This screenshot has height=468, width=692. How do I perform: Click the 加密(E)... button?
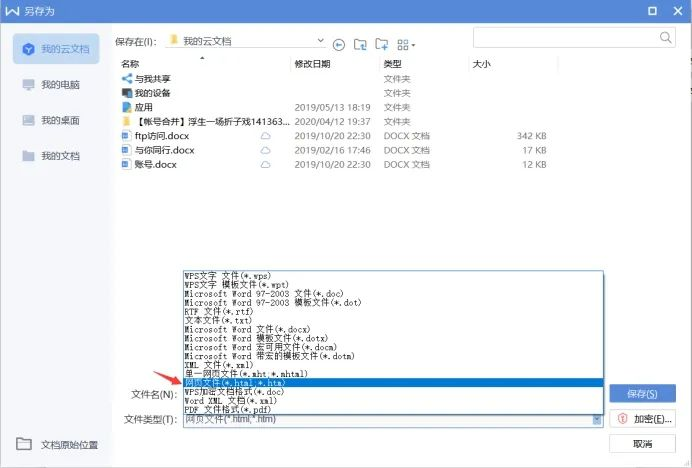tap(642, 419)
